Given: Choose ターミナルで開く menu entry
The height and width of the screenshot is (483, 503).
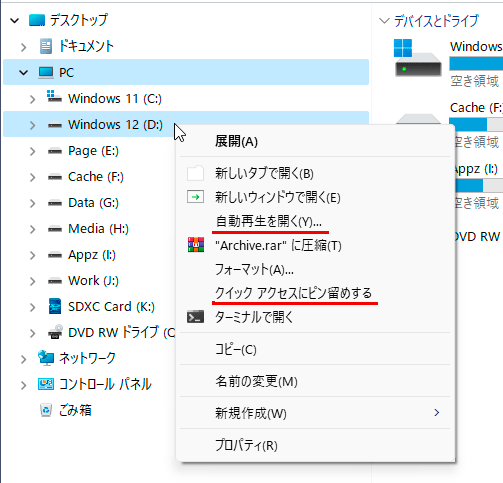Looking at the screenshot, I should point(315,317).
